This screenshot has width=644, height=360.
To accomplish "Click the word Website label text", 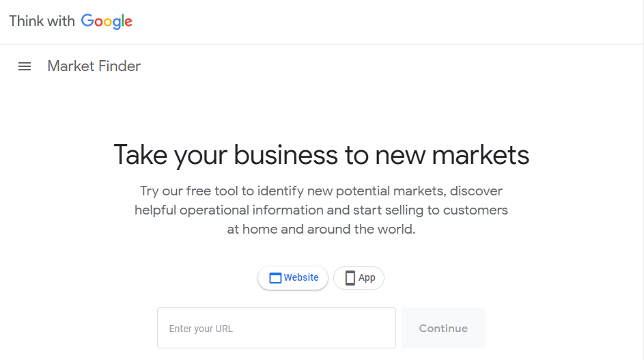I will (x=301, y=278).
